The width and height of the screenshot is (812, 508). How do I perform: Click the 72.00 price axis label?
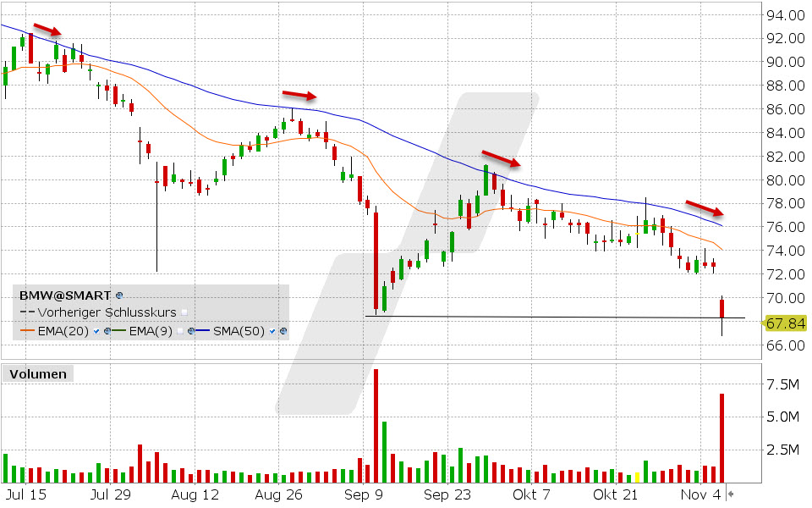[x=786, y=274]
